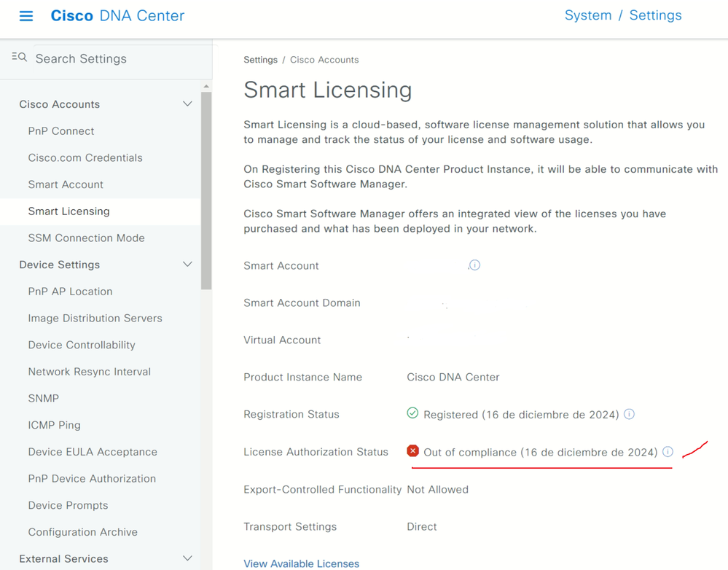Open SNMP settings
The height and width of the screenshot is (570, 728).
[43, 398]
